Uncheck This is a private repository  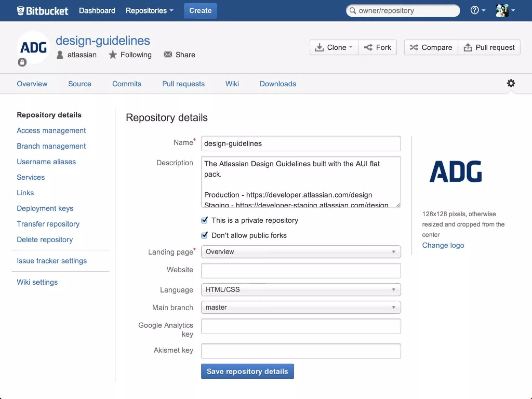tap(204, 220)
